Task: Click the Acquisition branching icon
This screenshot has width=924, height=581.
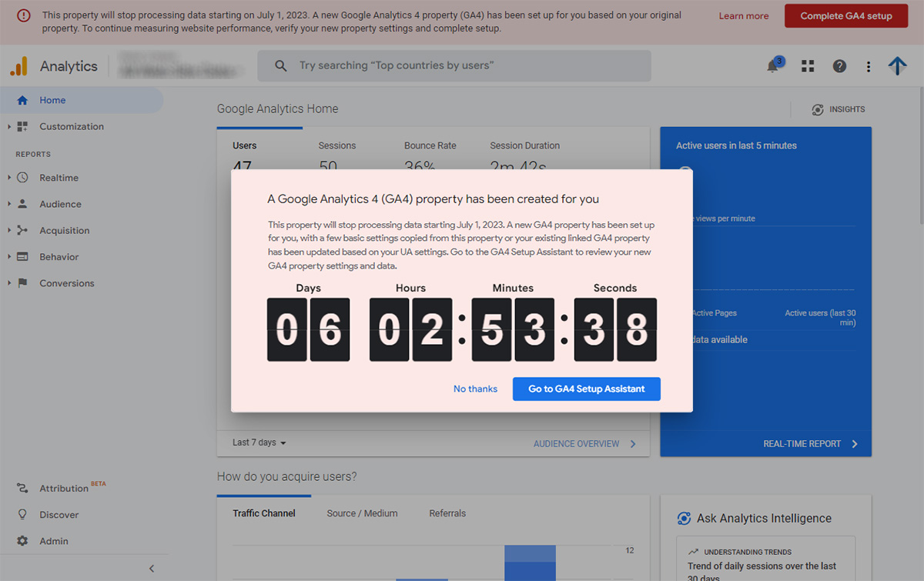Action: click(x=22, y=230)
